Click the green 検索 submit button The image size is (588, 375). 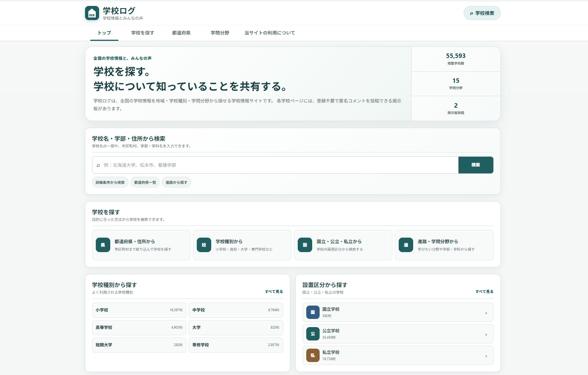[x=476, y=165]
